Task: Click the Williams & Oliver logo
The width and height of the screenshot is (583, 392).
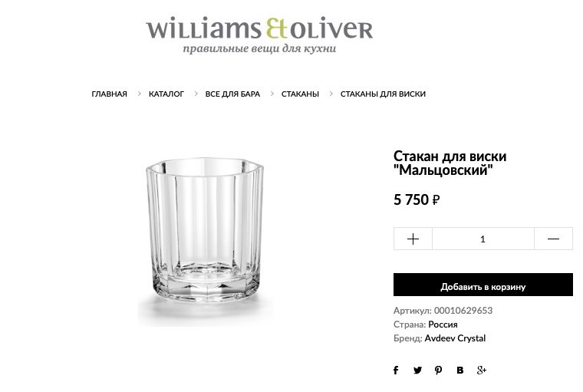Action: pyautogui.click(x=259, y=35)
